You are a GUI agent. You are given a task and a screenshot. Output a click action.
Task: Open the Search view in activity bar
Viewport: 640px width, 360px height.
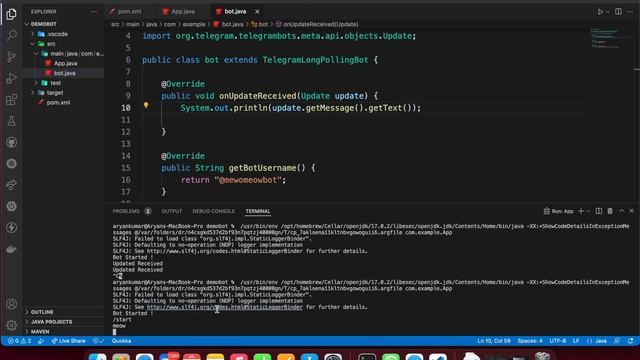coord(11,36)
